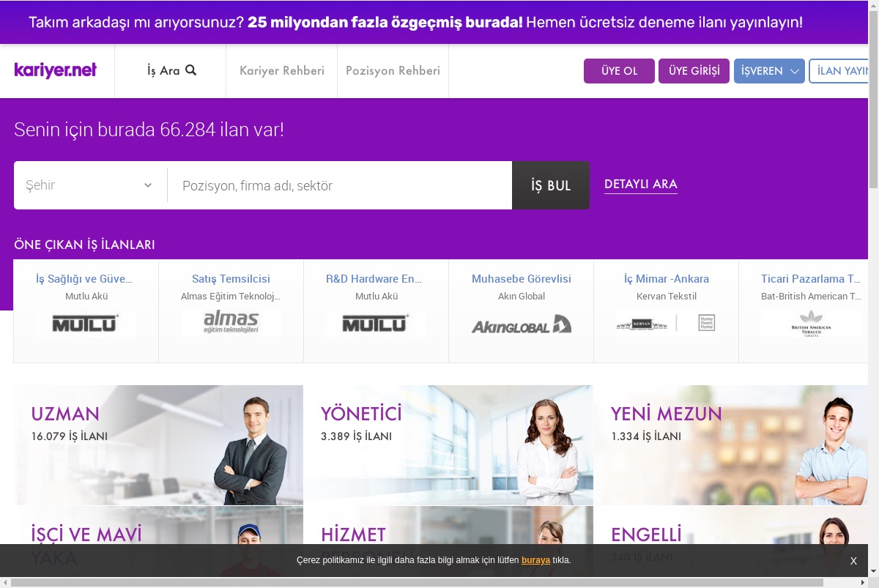
Task: Click the Akın Global company logo
Action: pos(521,323)
